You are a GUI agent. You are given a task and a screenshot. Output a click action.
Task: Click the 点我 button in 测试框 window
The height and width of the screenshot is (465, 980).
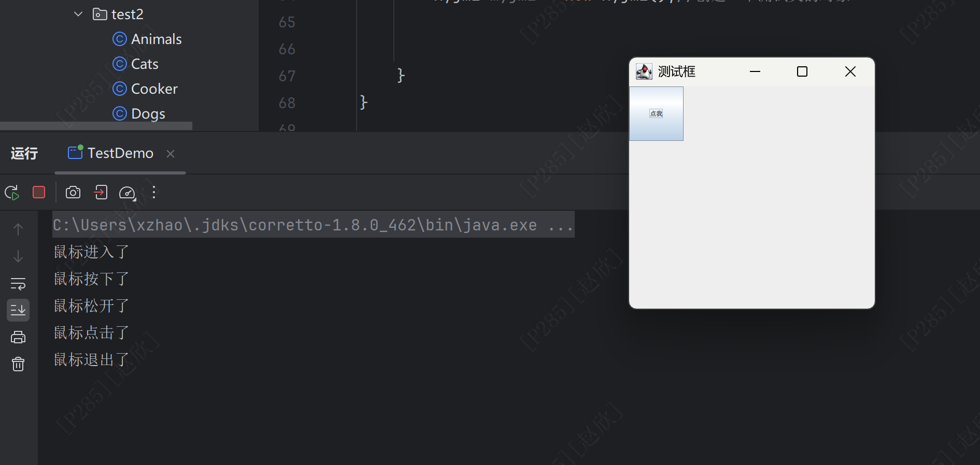point(656,113)
